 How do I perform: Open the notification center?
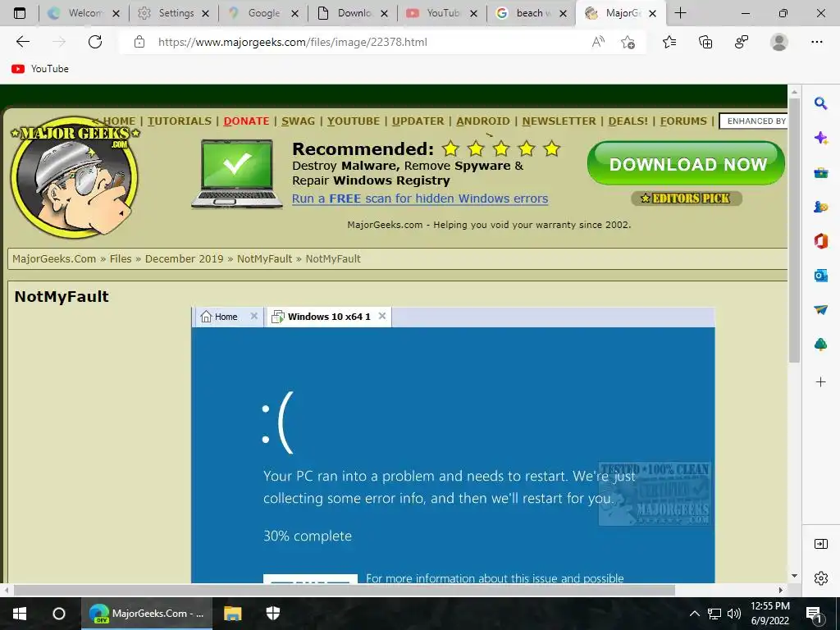815,614
